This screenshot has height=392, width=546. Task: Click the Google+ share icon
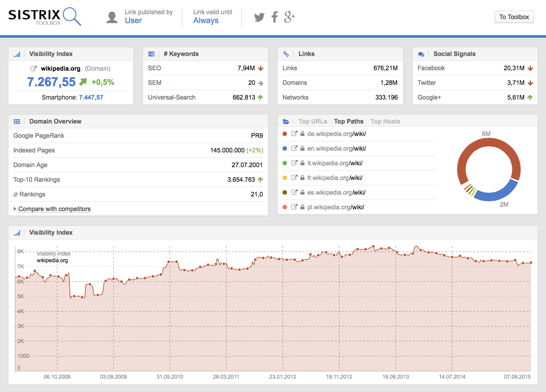(290, 17)
